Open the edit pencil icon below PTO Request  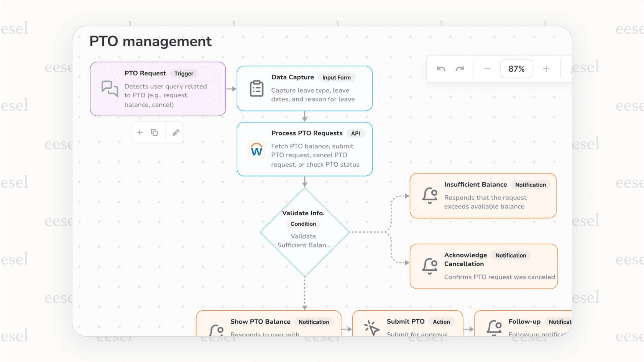click(x=175, y=132)
